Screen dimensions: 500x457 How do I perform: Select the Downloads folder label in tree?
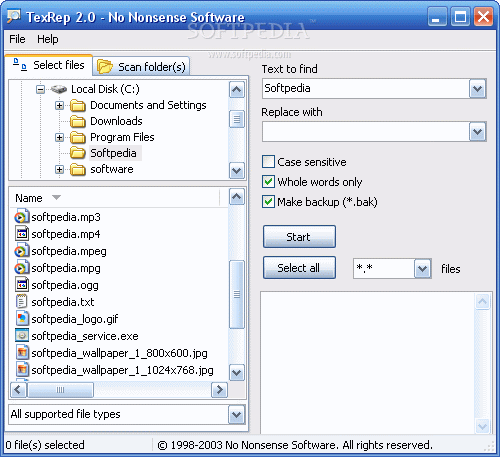(x=116, y=121)
